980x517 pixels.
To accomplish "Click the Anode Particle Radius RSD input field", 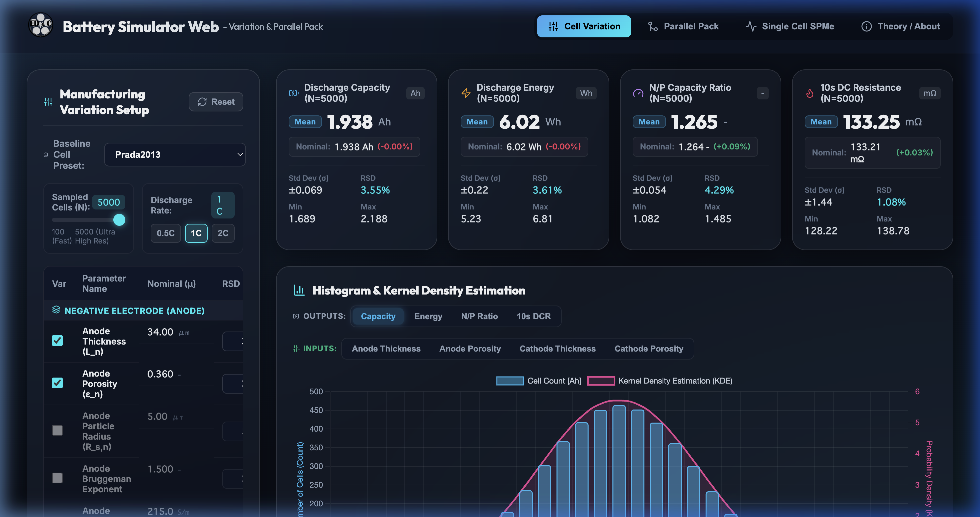I will 232,431.
